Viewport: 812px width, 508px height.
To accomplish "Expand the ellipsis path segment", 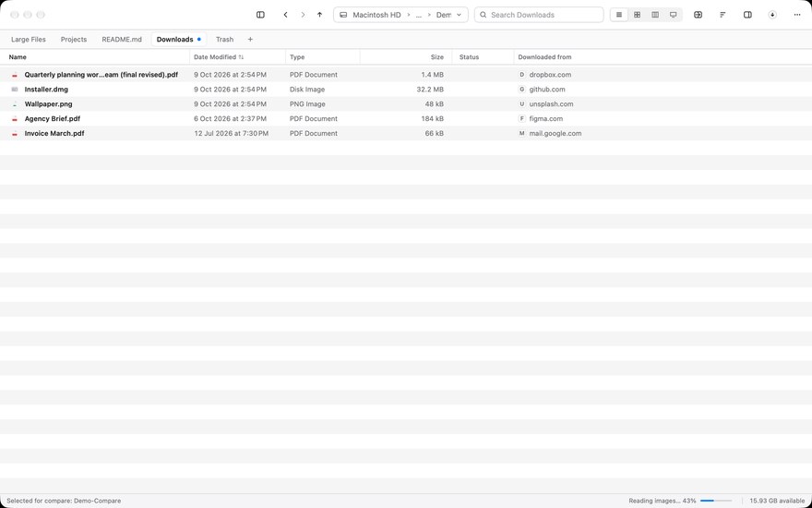I will (x=418, y=15).
